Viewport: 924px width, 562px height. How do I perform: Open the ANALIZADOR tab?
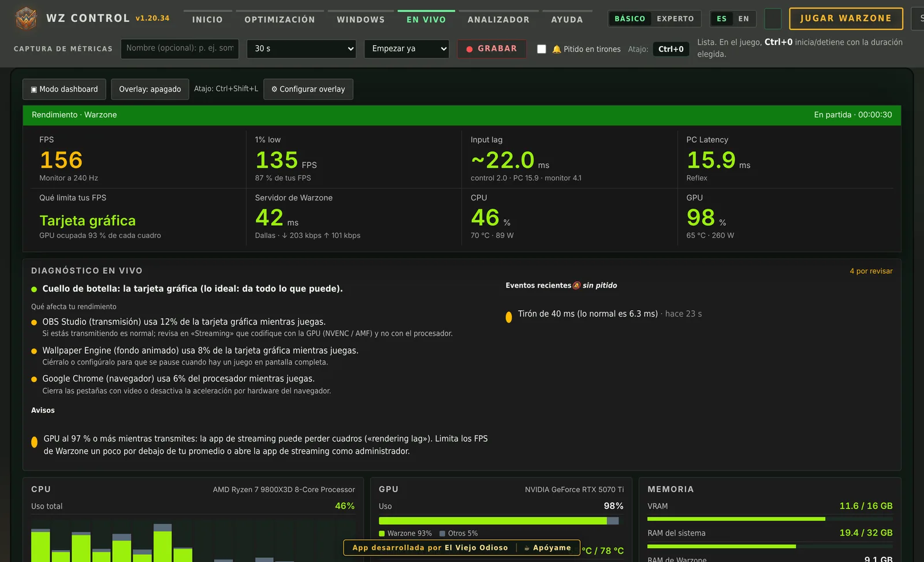pyautogui.click(x=498, y=20)
